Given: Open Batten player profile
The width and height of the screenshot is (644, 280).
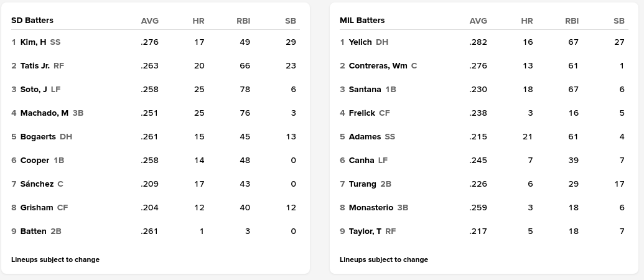Looking at the screenshot, I should click(x=34, y=231).
